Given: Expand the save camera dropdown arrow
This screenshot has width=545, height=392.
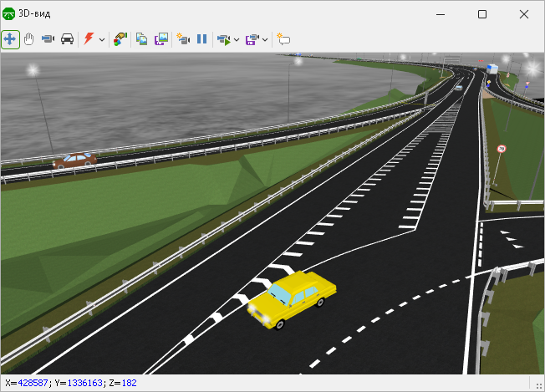Looking at the screenshot, I should [265, 39].
